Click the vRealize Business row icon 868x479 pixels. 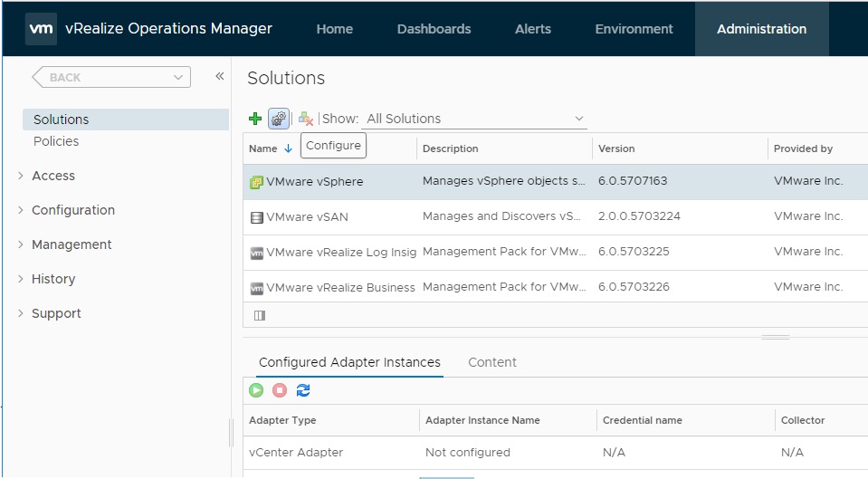click(x=257, y=289)
